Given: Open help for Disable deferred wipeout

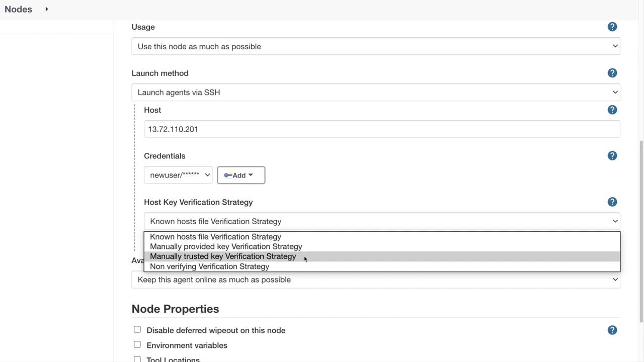Looking at the screenshot, I should coord(612,330).
